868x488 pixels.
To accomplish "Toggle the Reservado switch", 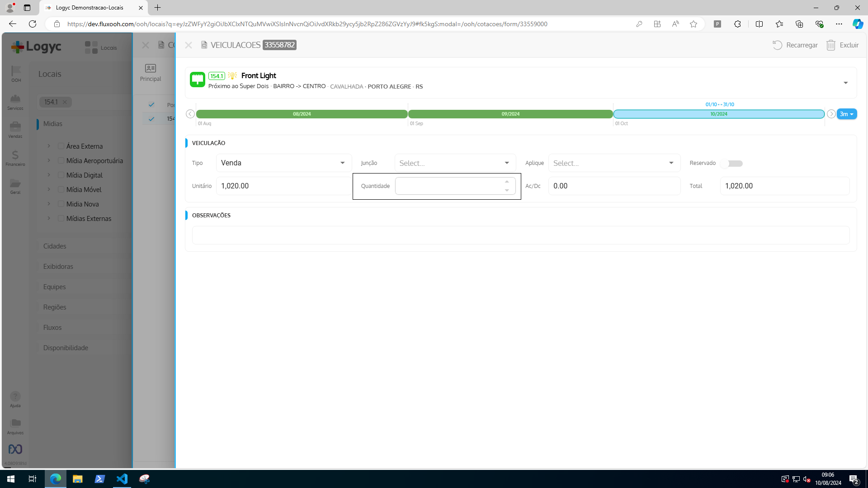I will point(732,163).
